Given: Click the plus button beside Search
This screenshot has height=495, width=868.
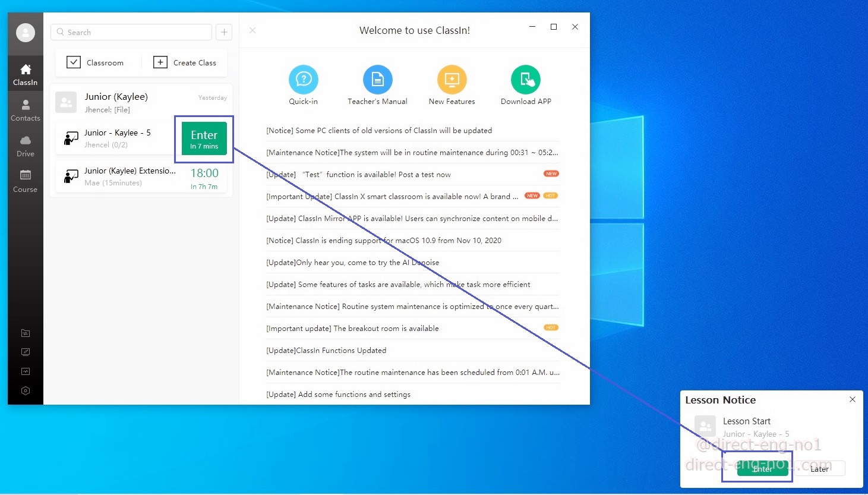Looking at the screenshot, I should (224, 32).
